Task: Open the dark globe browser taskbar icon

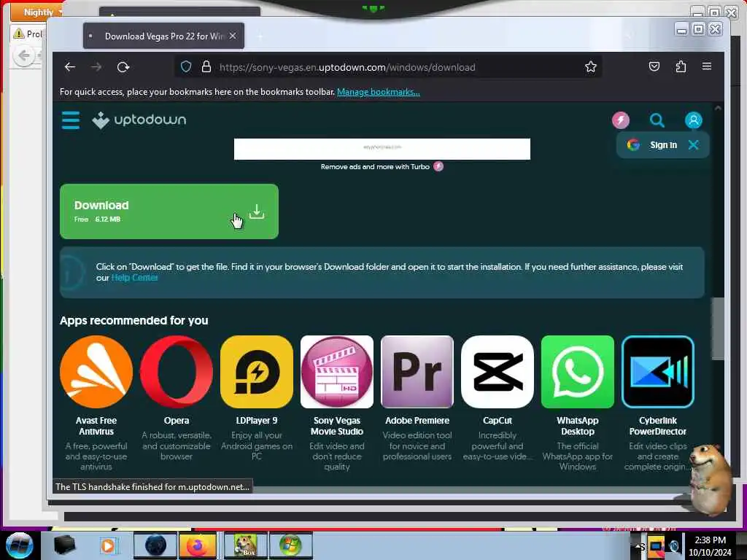Action: pyautogui.click(x=155, y=545)
